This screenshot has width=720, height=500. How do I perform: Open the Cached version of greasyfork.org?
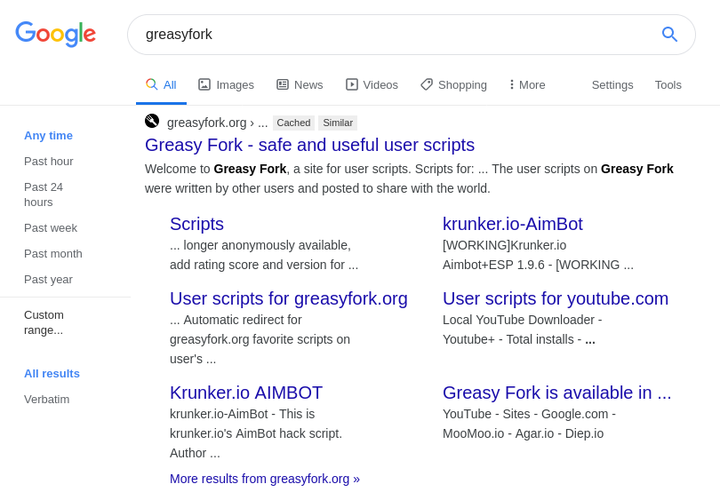point(293,123)
